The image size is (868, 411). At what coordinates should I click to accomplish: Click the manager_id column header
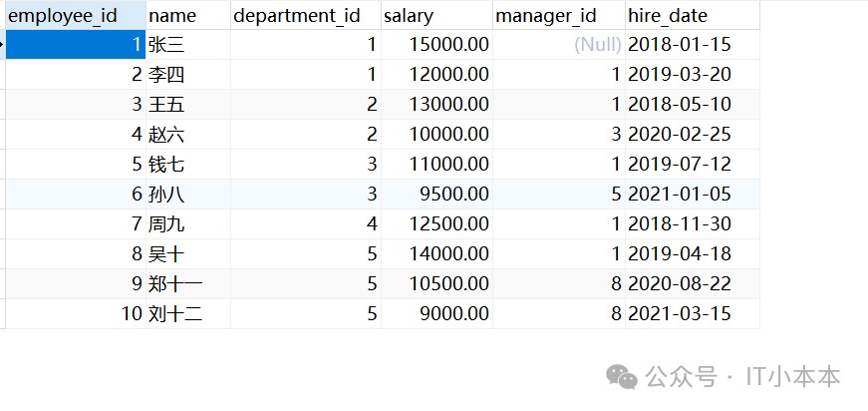(559, 16)
